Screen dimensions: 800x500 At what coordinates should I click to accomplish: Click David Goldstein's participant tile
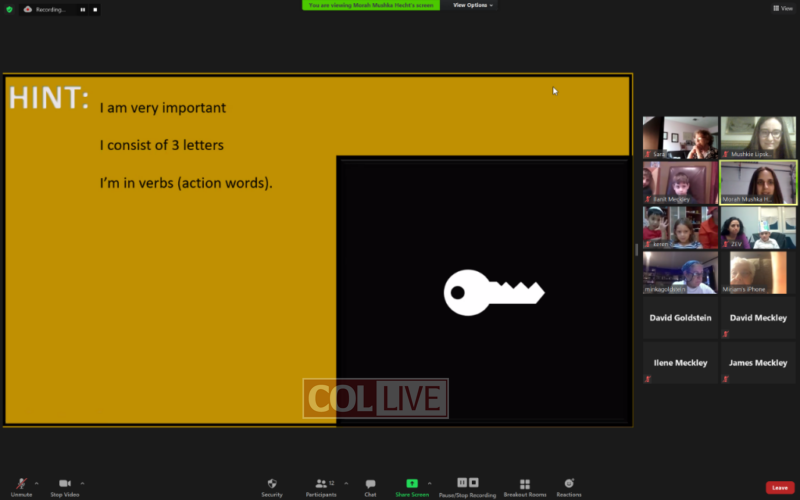(x=680, y=318)
